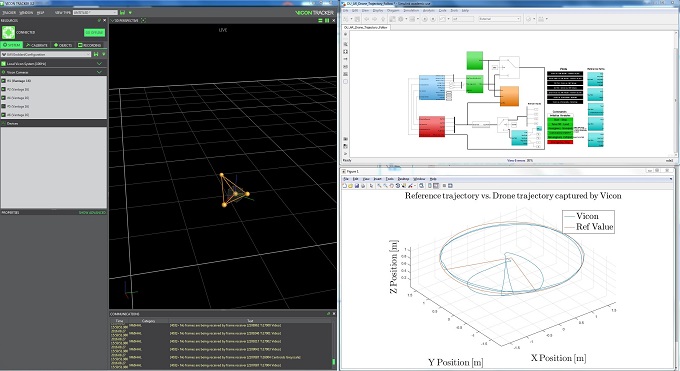This screenshot has width=680, height=371.
Task: Click the Open File icon in the Figure 1 toolbar
Action: point(350,186)
